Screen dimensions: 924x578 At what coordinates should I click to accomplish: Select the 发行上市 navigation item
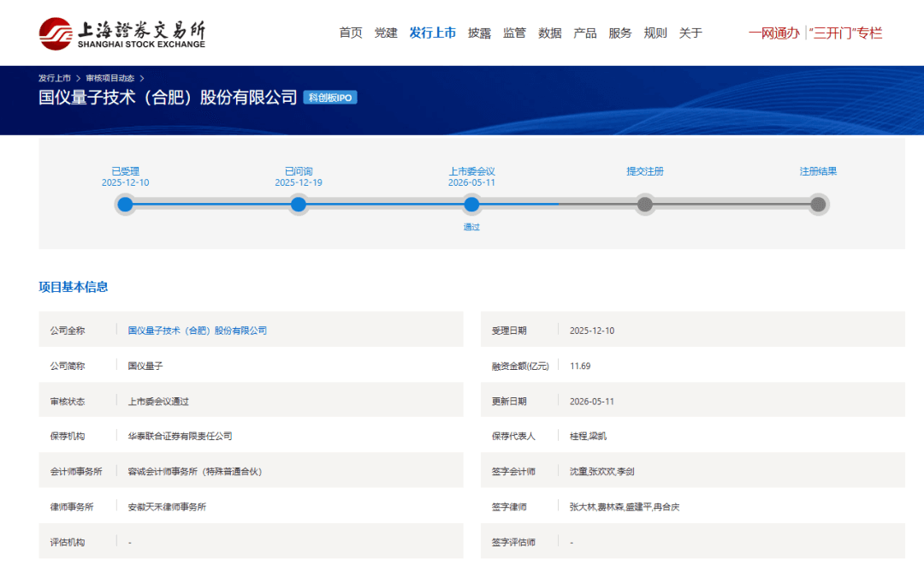click(x=433, y=33)
